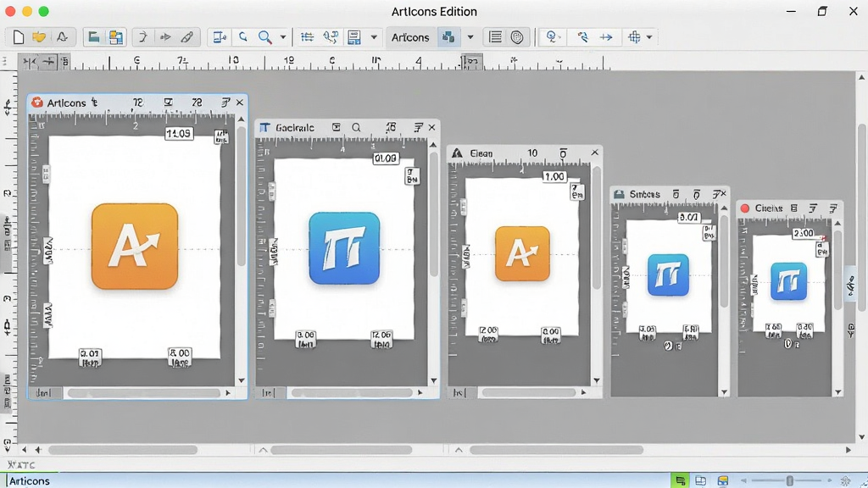Open the dropdown arrow after layout page icon
868x488 pixels.
(x=374, y=37)
